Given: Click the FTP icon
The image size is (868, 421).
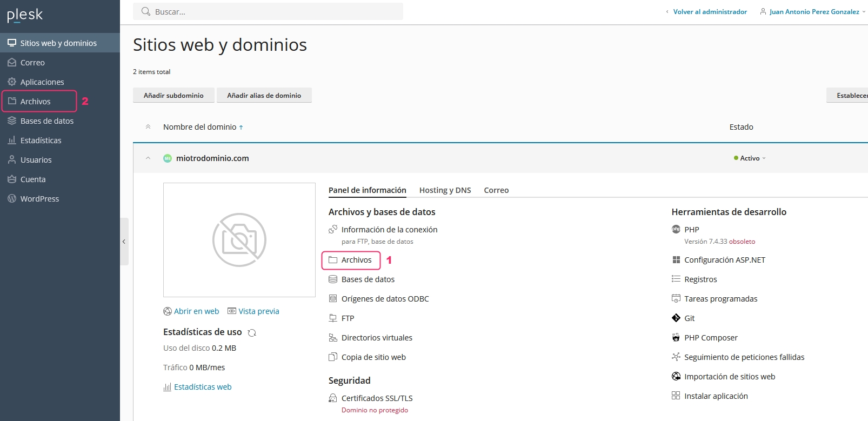Looking at the screenshot, I should pos(333,318).
